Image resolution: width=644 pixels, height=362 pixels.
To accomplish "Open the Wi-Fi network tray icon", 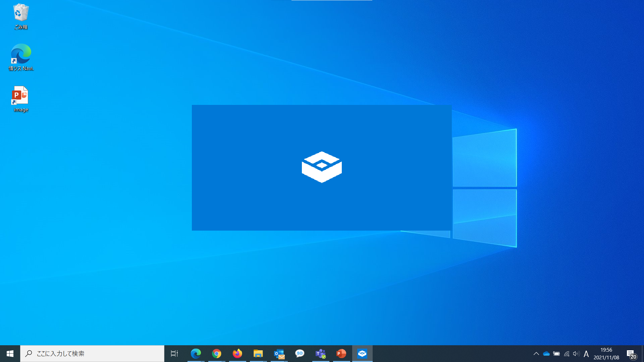I will tap(567, 354).
